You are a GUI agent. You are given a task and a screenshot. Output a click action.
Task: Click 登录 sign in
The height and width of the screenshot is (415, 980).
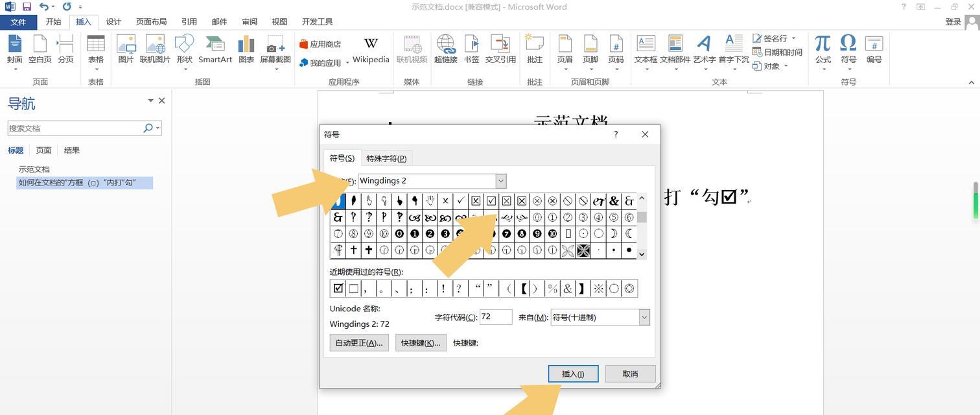click(953, 21)
